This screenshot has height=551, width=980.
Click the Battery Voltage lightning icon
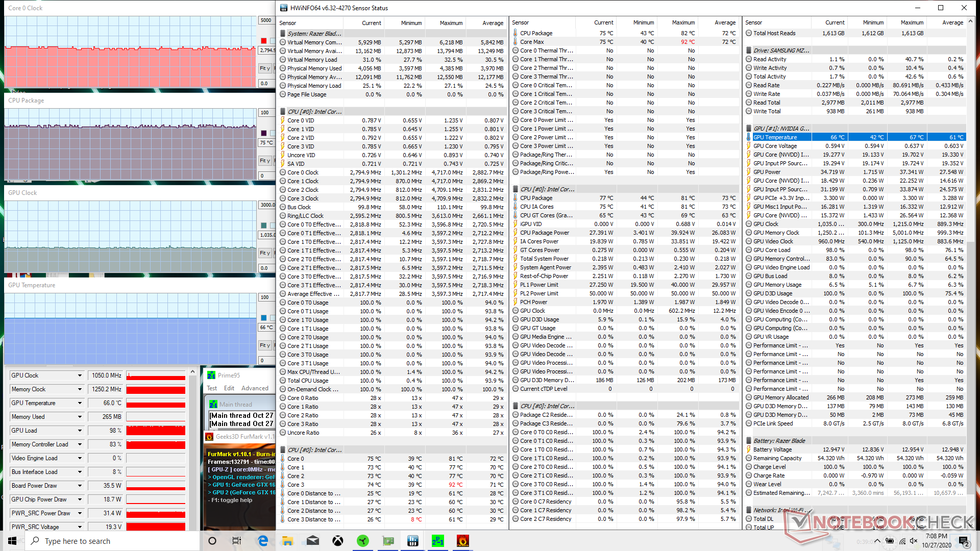[749, 449]
